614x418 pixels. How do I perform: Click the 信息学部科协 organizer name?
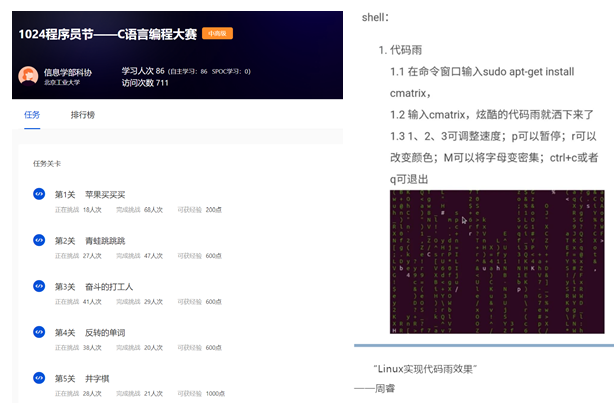tap(67, 72)
